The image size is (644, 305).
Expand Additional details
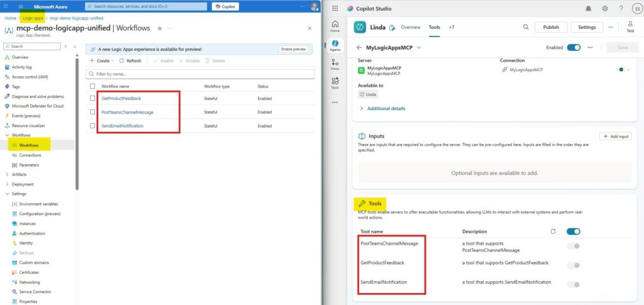[383, 109]
